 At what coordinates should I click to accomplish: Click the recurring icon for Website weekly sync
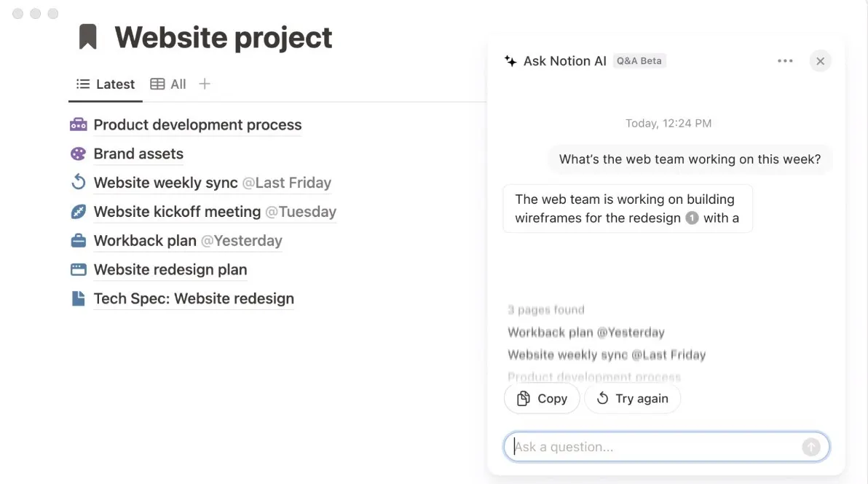coord(78,182)
